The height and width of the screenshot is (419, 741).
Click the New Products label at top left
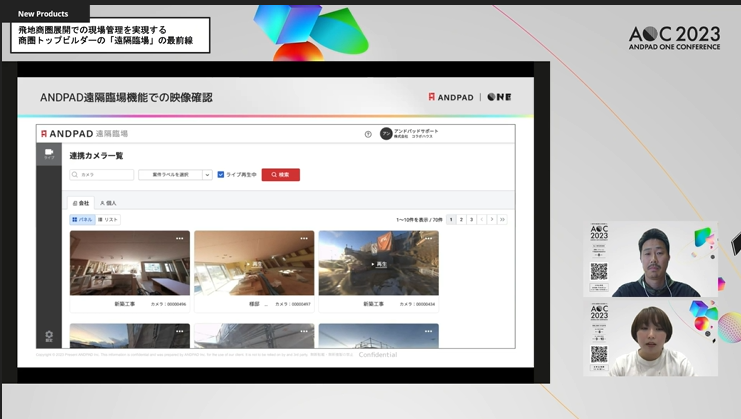pos(43,14)
